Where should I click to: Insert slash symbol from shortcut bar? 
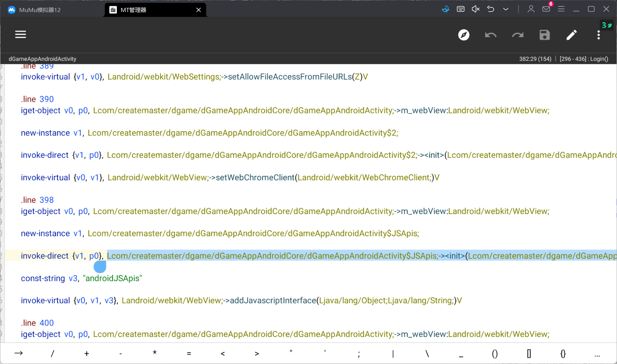(53, 353)
